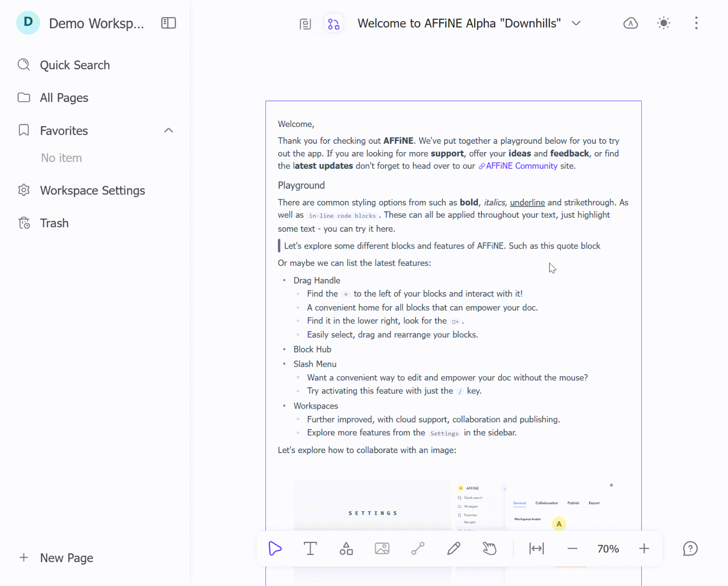
Task: Open the three-dot more options menu
Action: coord(696,23)
